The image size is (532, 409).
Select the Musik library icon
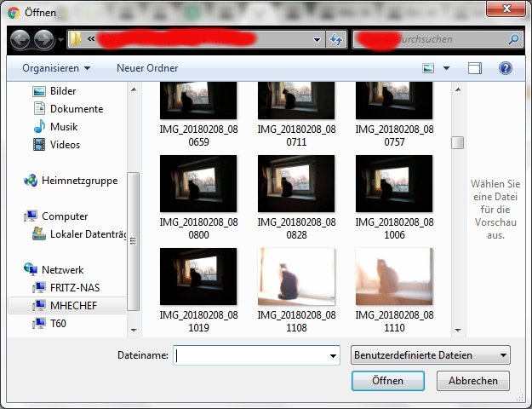click(x=39, y=126)
